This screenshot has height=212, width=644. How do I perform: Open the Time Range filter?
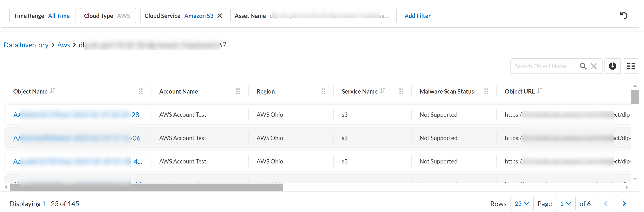point(42,16)
